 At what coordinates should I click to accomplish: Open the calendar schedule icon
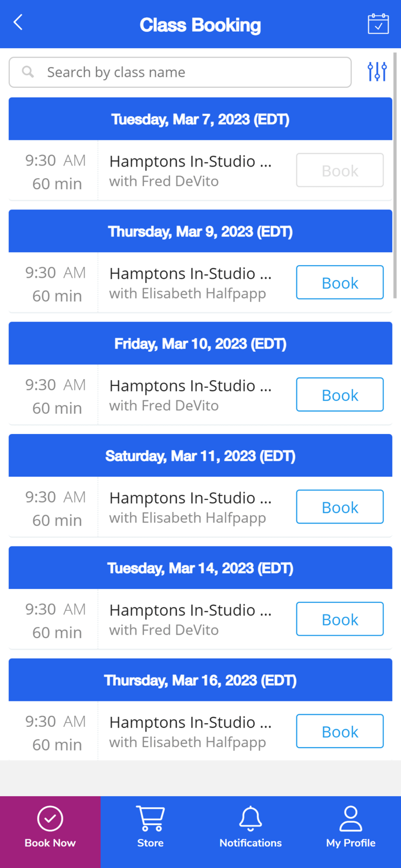coord(378,24)
